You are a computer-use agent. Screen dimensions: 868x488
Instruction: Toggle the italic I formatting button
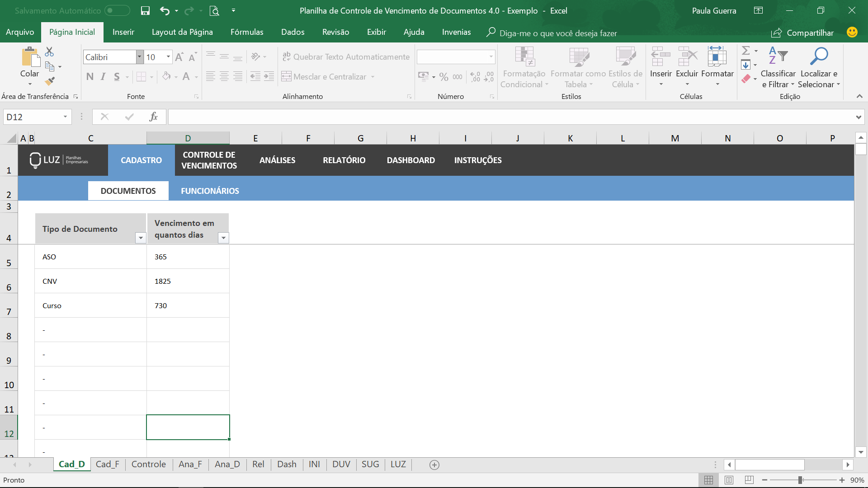(x=103, y=77)
